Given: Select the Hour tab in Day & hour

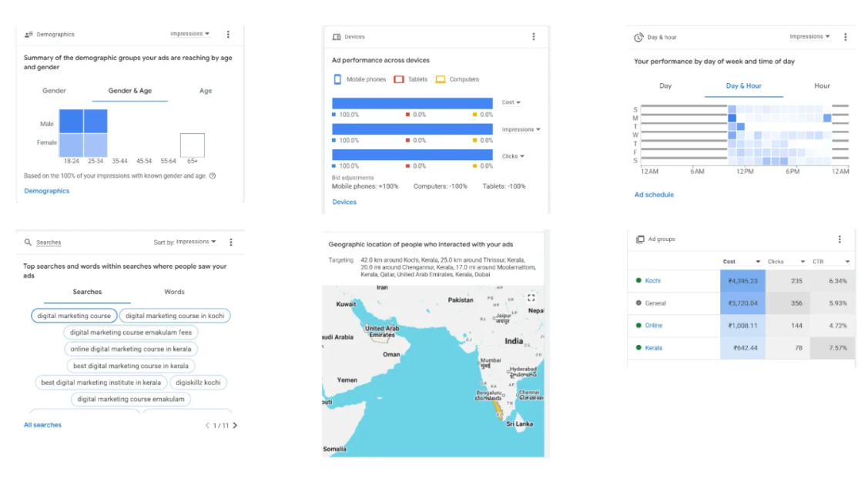Looking at the screenshot, I should (x=822, y=86).
